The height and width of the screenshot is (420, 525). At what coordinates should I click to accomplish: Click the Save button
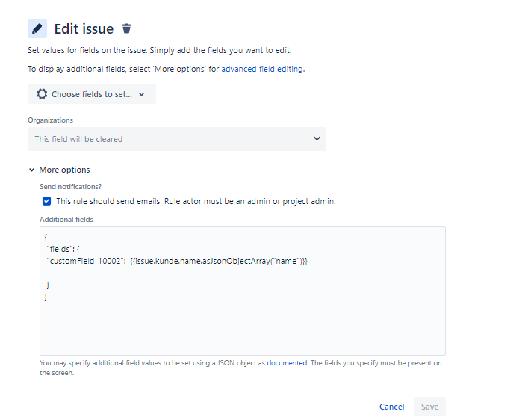[429, 407]
